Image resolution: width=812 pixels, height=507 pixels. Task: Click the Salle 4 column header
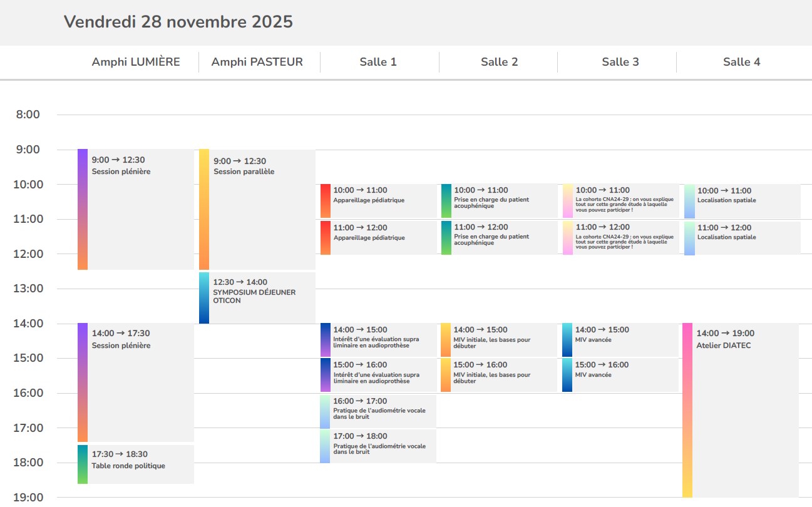tap(742, 62)
